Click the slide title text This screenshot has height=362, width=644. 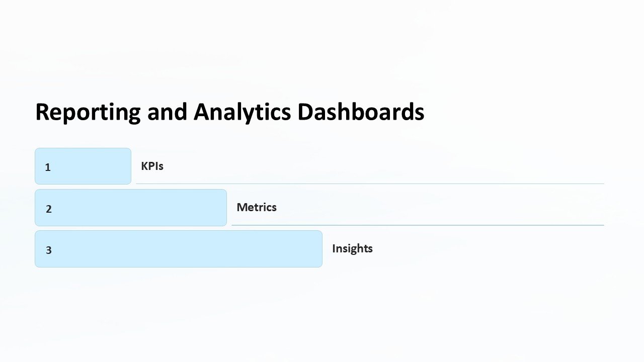tap(229, 112)
